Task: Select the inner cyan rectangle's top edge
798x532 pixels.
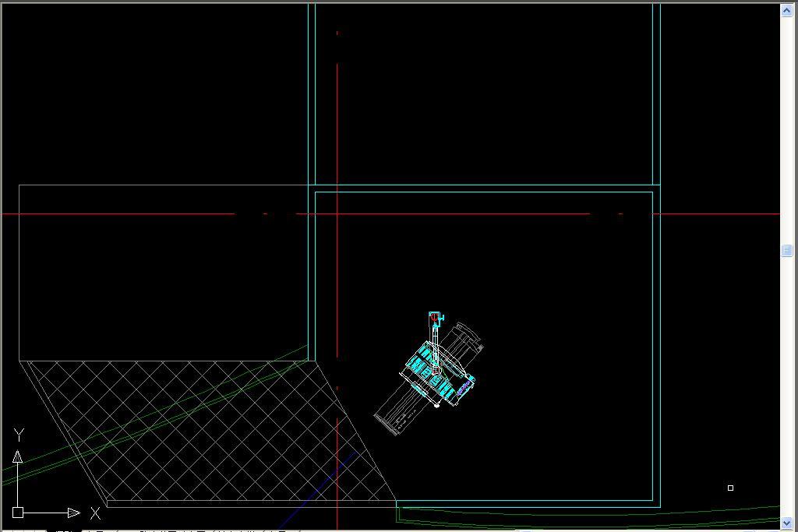Action: click(483, 192)
